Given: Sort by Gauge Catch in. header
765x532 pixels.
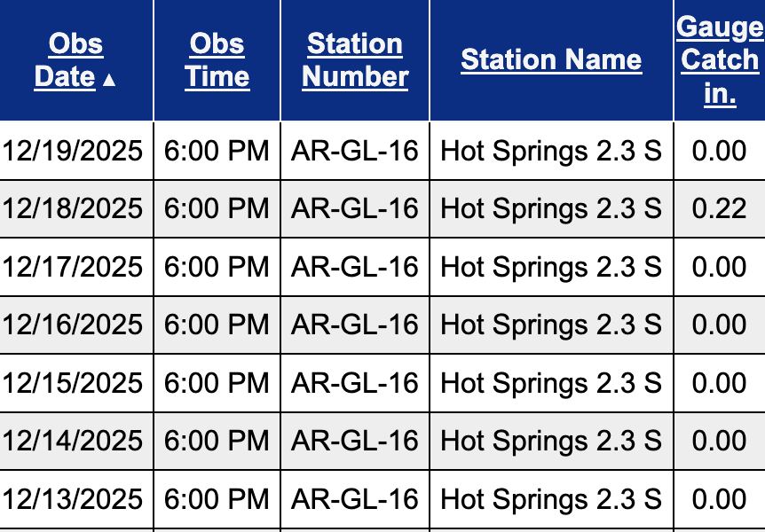Looking at the screenshot, I should pos(720,60).
